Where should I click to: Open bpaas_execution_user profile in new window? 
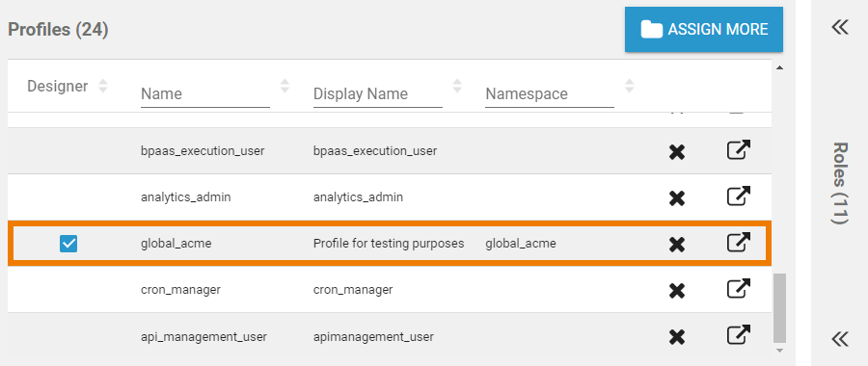click(x=739, y=150)
